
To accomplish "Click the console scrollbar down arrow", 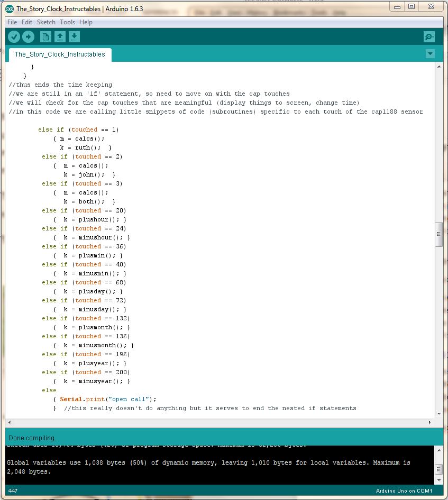I will [439, 480].
